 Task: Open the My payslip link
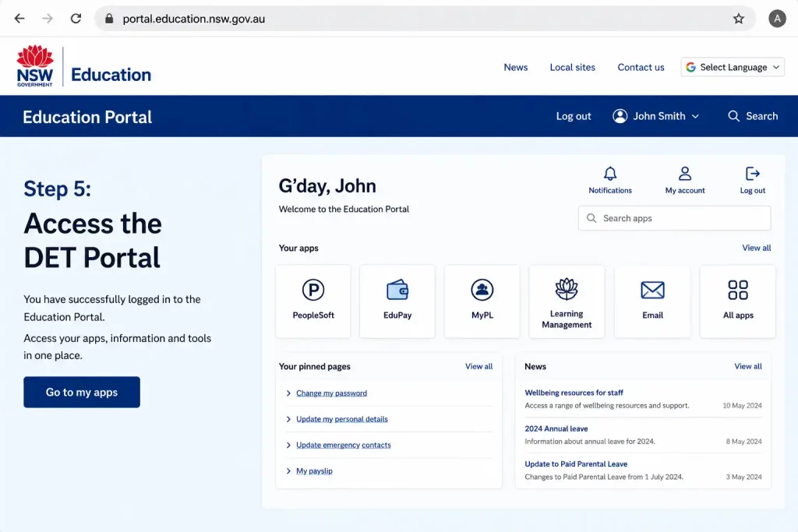[314, 471]
